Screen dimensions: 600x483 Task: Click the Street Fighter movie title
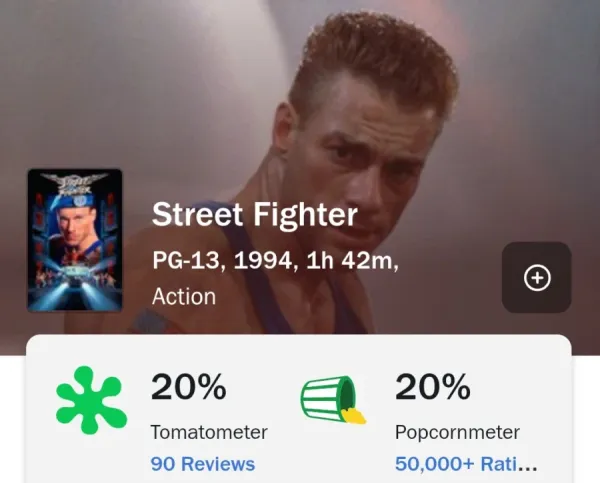pyautogui.click(x=255, y=215)
